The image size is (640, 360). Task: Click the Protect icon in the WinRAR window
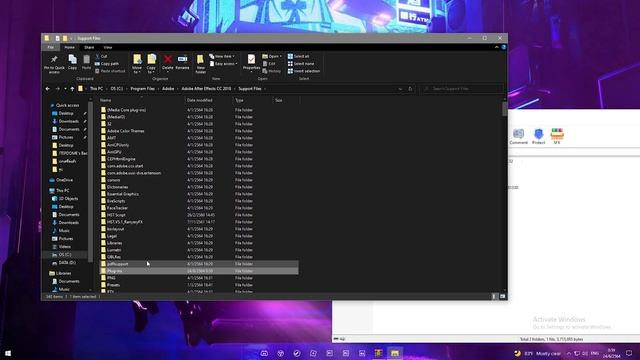pyautogui.click(x=538, y=136)
